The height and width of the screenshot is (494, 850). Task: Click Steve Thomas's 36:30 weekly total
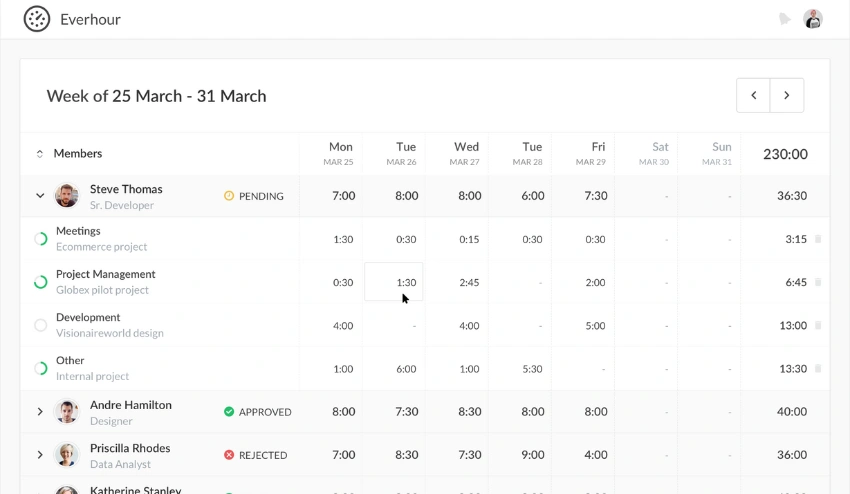[792, 196]
